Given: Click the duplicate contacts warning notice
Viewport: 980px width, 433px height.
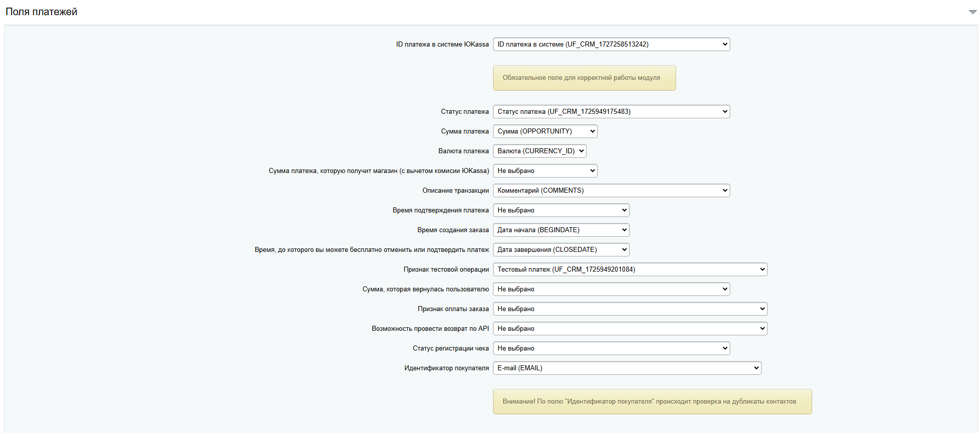Looking at the screenshot, I should pos(652,402).
